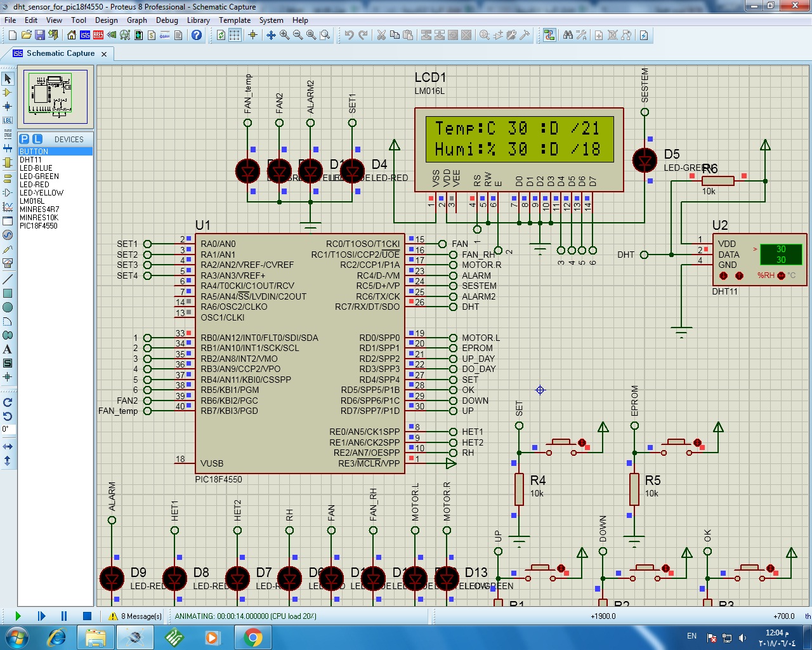The height and width of the screenshot is (650, 812).
Task: Add a new sheet icon
Action: coord(598,36)
